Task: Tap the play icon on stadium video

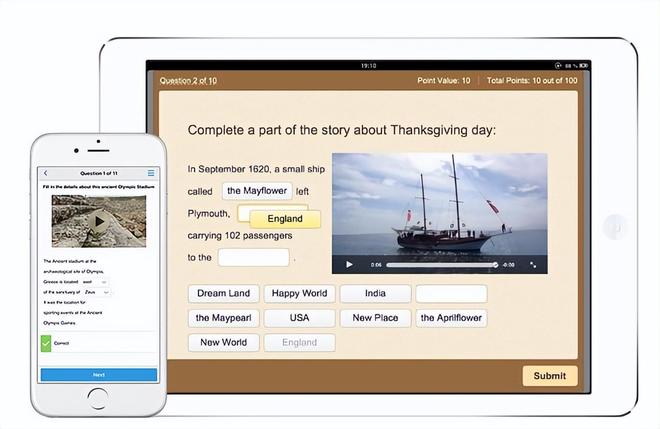Action: (x=98, y=221)
